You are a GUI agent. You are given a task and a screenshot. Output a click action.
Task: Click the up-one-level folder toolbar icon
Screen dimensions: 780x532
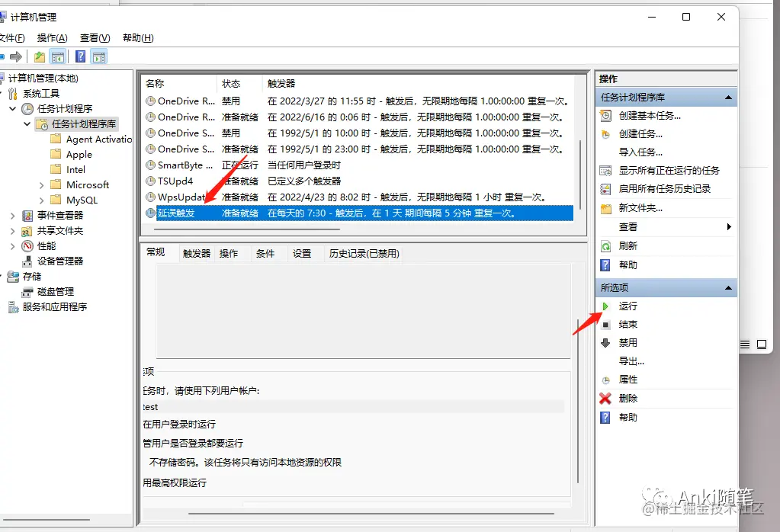point(40,56)
